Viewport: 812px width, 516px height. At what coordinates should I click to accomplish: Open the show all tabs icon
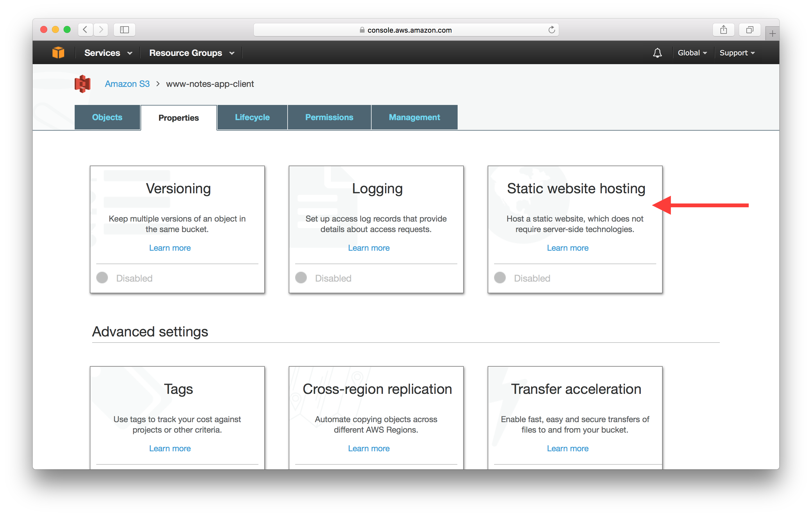tap(750, 30)
